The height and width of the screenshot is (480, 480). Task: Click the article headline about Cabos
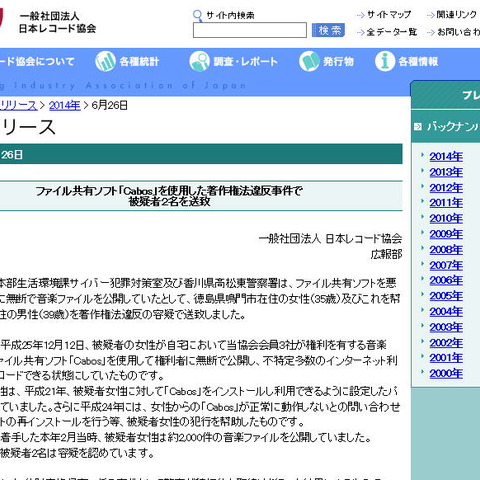(169, 196)
